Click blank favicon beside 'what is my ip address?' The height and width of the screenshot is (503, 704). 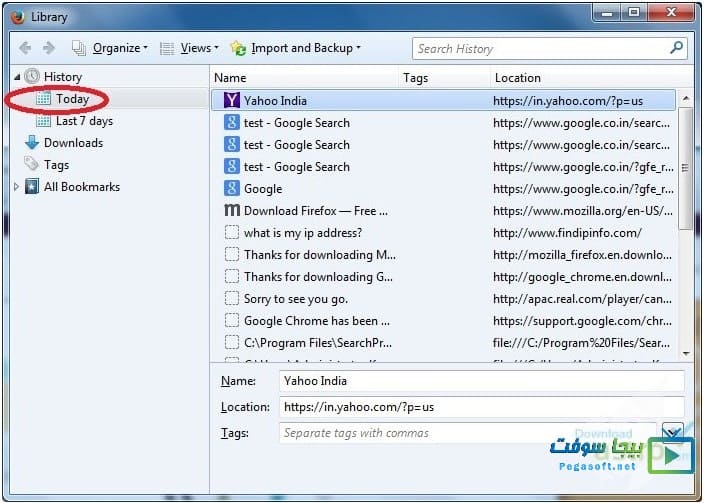point(232,232)
